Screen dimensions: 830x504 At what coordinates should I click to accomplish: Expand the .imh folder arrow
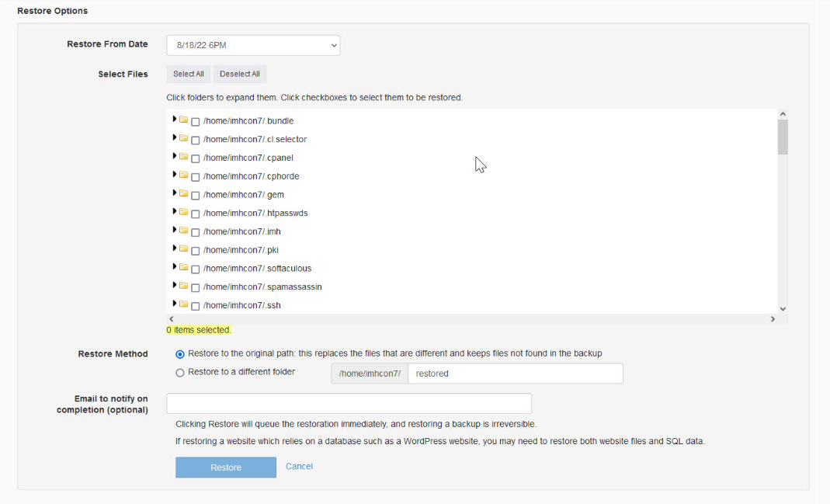[x=174, y=230]
